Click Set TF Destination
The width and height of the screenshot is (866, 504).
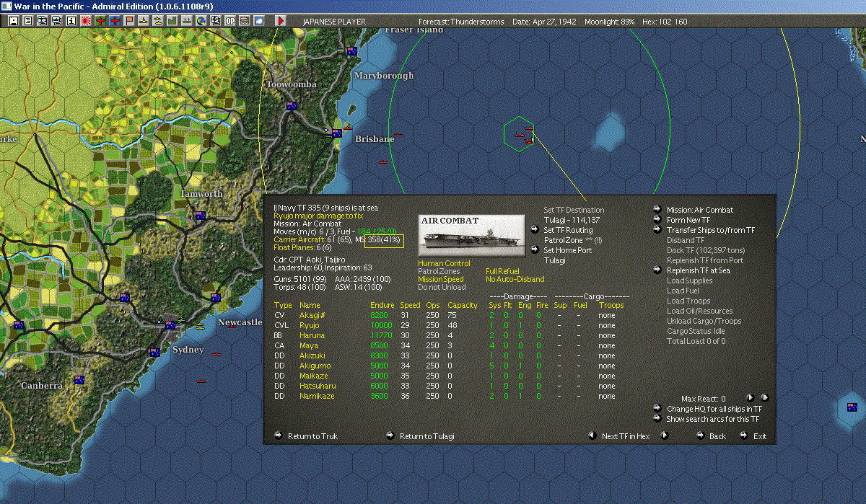[574, 210]
